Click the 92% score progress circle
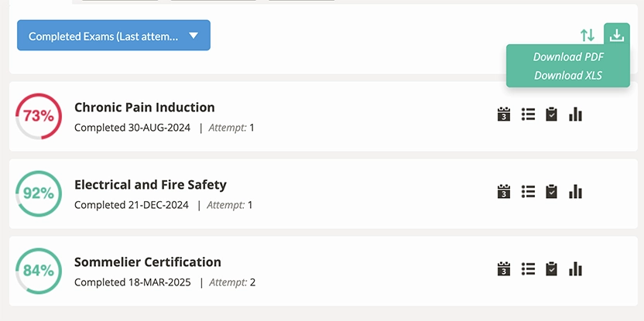The width and height of the screenshot is (644, 321). coord(38,193)
